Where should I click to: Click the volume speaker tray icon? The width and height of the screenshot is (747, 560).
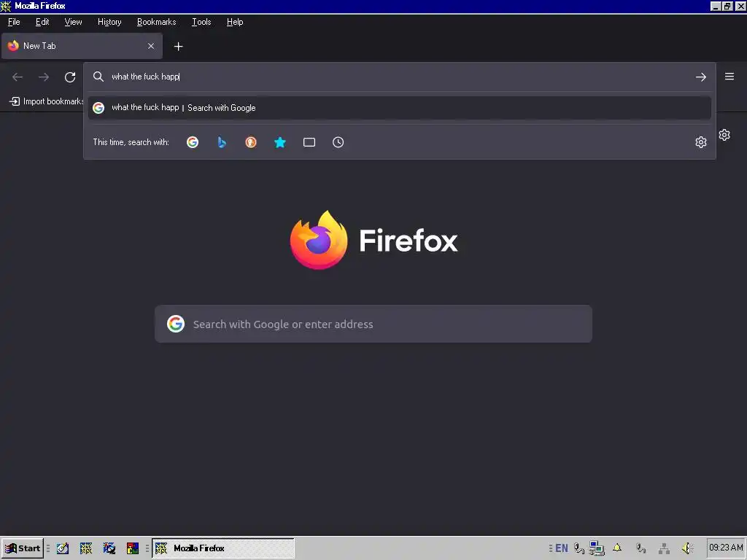[687, 548]
